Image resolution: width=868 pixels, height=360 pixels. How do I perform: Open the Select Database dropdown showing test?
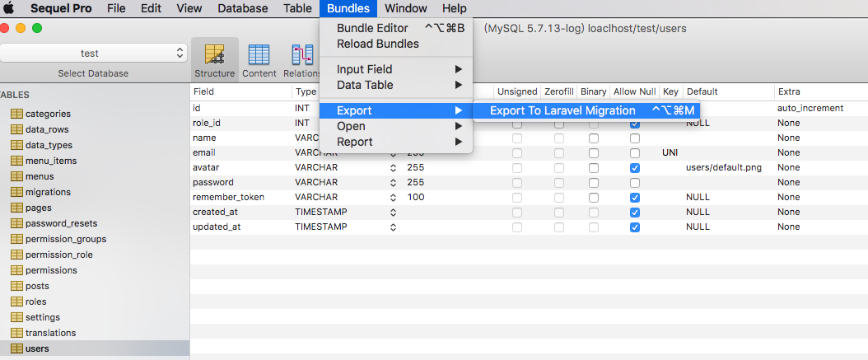(93, 54)
